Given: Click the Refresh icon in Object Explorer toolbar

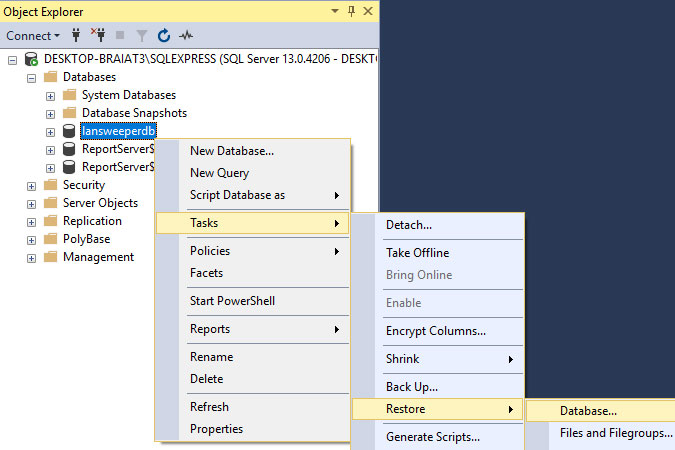Looking at the screenshot, I should pyautogui.click(x=164, y=36).
